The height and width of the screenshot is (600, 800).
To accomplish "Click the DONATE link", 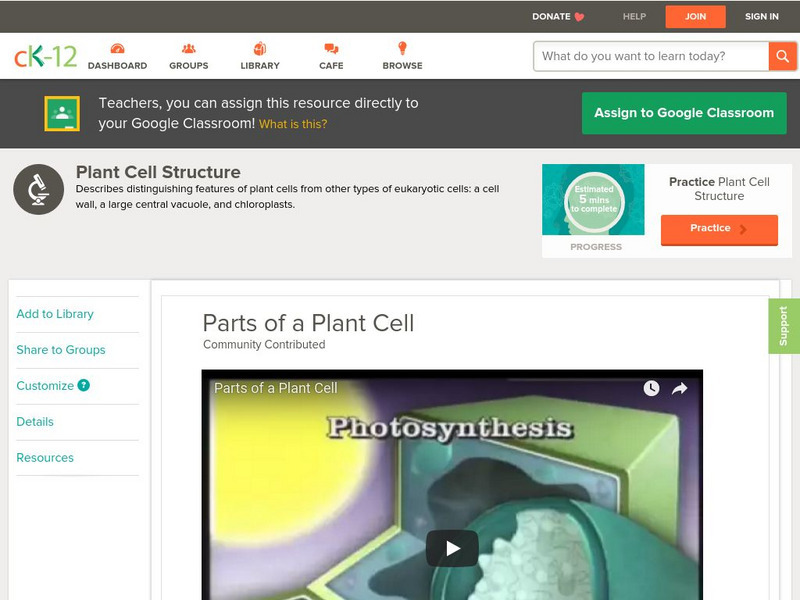I will pyautogui.click(x=551, y=16).
